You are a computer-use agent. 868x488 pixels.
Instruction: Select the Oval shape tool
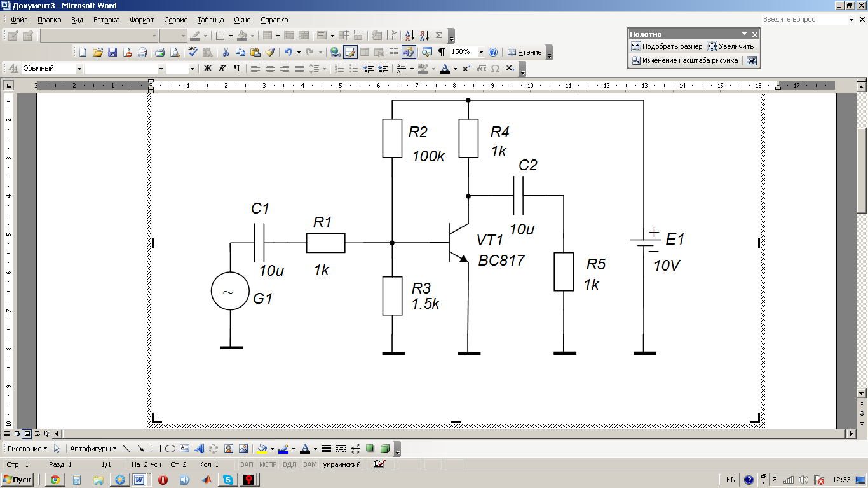coord(170,449)
